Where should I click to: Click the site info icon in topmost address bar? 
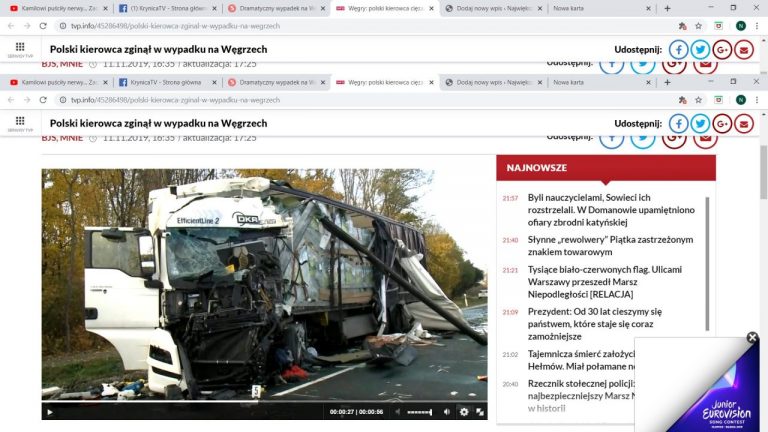63,26
